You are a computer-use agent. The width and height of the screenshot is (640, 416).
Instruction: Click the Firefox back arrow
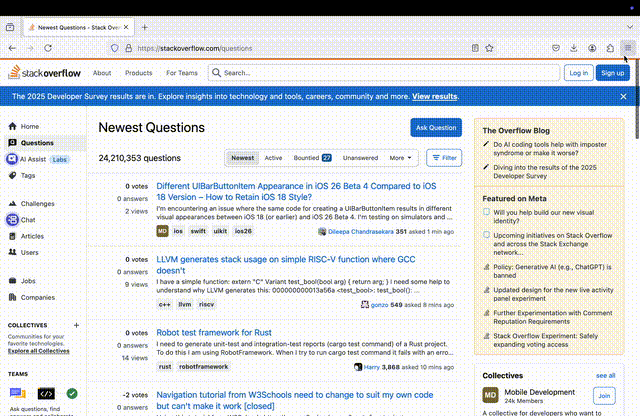tap(12, 48)
